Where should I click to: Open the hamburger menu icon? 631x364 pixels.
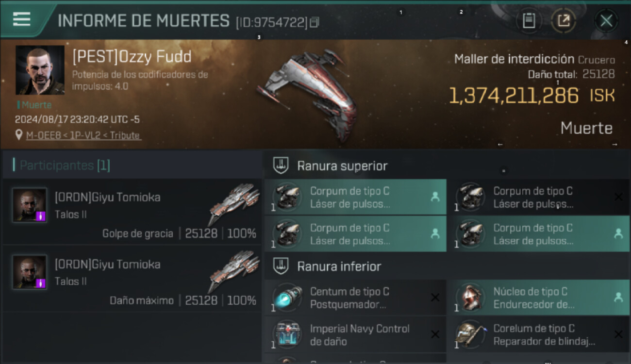(22, 19)
